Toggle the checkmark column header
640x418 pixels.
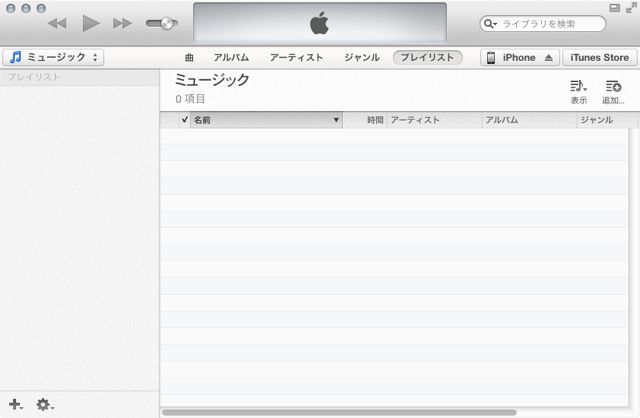tap(184, 120)
